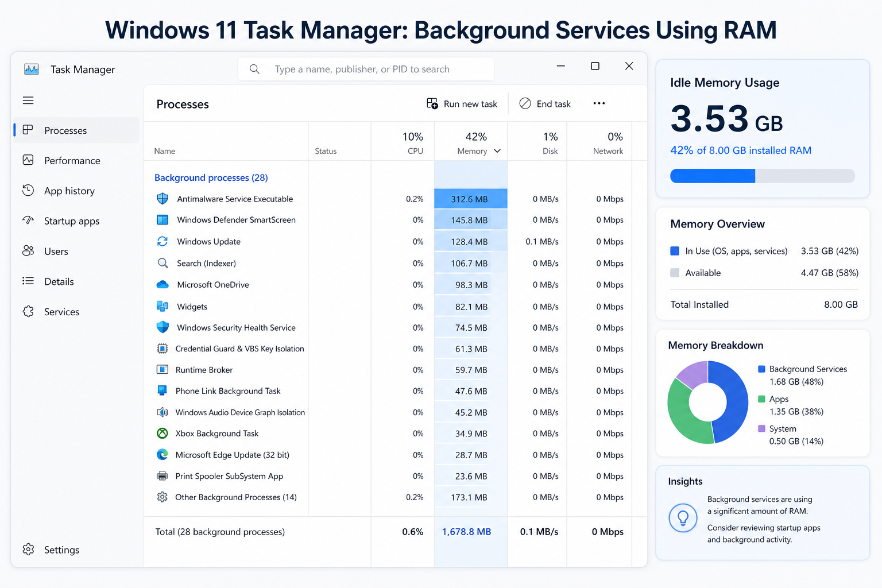
Task: Open the Users page
Action: 76,252
